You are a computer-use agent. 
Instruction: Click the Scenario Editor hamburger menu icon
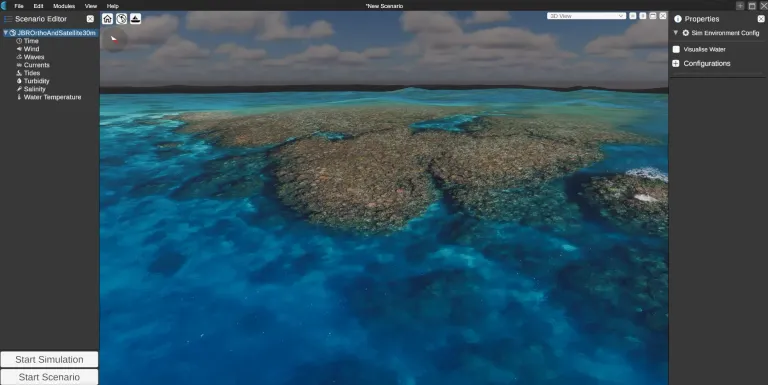(x=8, y=19)
